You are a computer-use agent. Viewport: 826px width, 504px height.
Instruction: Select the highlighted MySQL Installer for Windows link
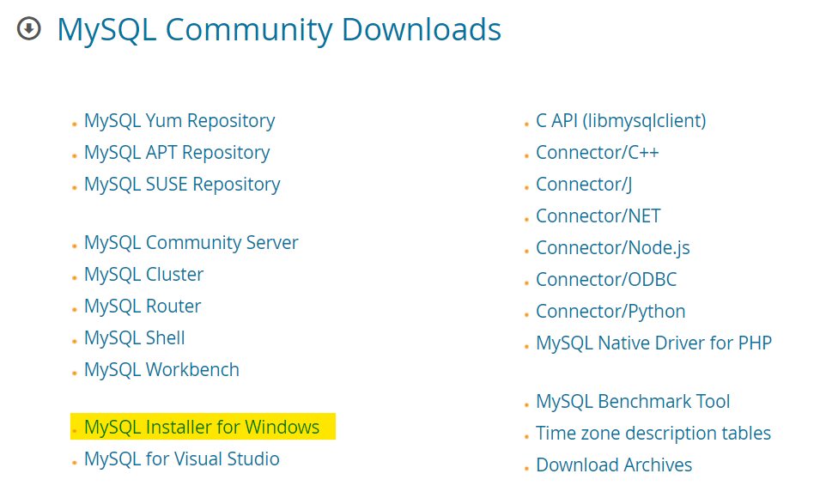[x=202, y=427]
